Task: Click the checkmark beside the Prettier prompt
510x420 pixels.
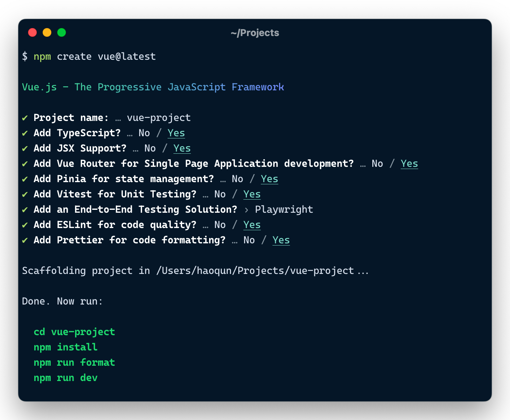Action: pyautogui.click(x=25, y=240)
